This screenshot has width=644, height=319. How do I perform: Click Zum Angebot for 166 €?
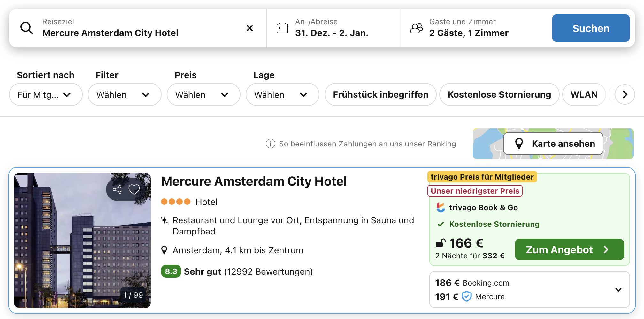point(569,249)
